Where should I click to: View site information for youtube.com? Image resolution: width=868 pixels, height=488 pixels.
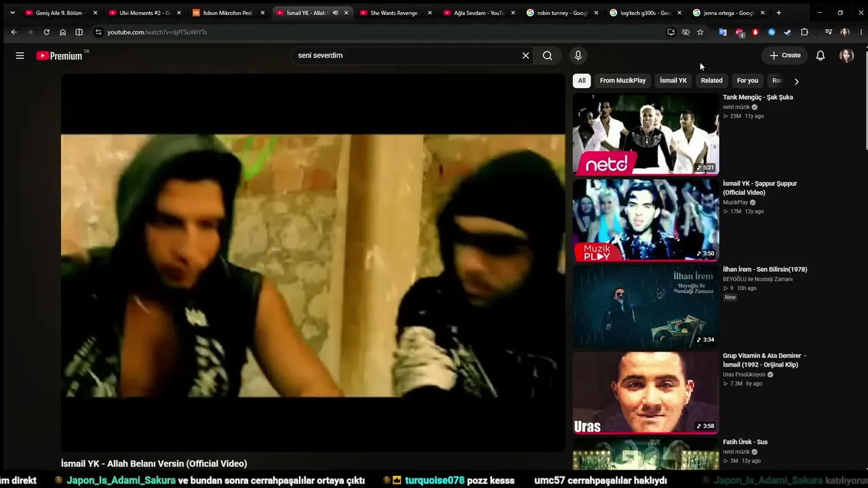pyautogui.click(x=98, y=32)
